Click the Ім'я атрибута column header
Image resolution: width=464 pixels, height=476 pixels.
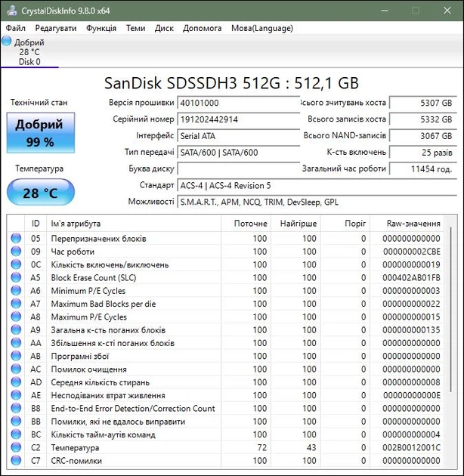coord(134,224)
